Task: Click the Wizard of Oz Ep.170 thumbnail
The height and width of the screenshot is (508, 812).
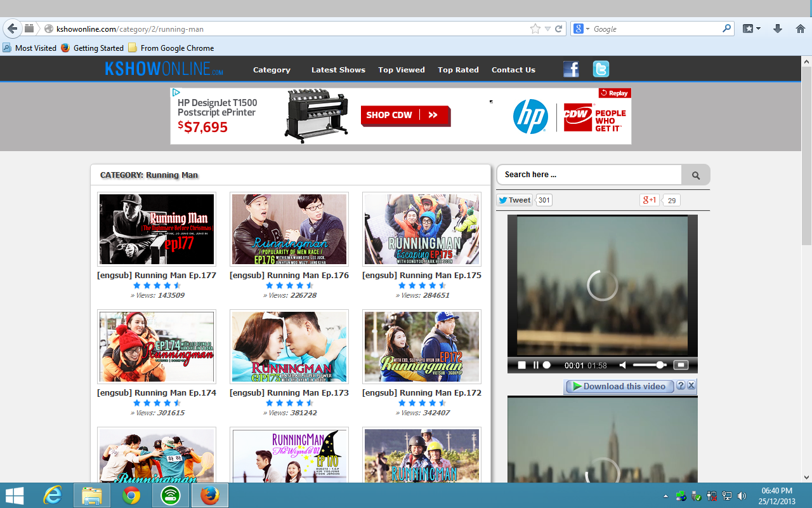Action: click(289, 455)
